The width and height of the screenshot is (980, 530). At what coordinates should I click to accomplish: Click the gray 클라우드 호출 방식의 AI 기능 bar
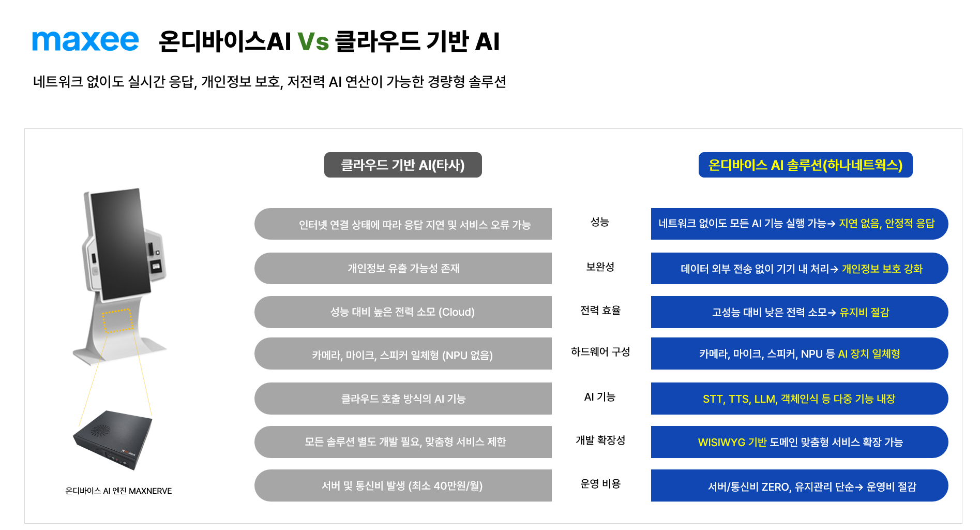click(x=403, y=399)
